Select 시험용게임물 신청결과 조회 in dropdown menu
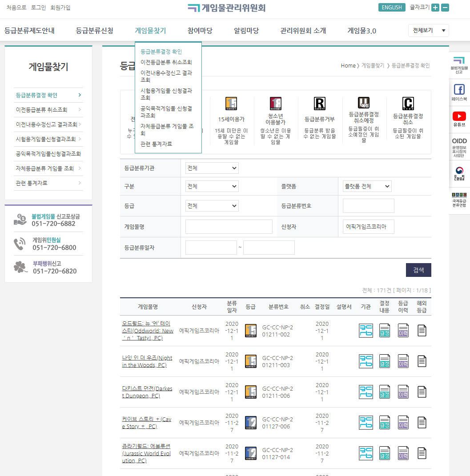 [166, 94]
